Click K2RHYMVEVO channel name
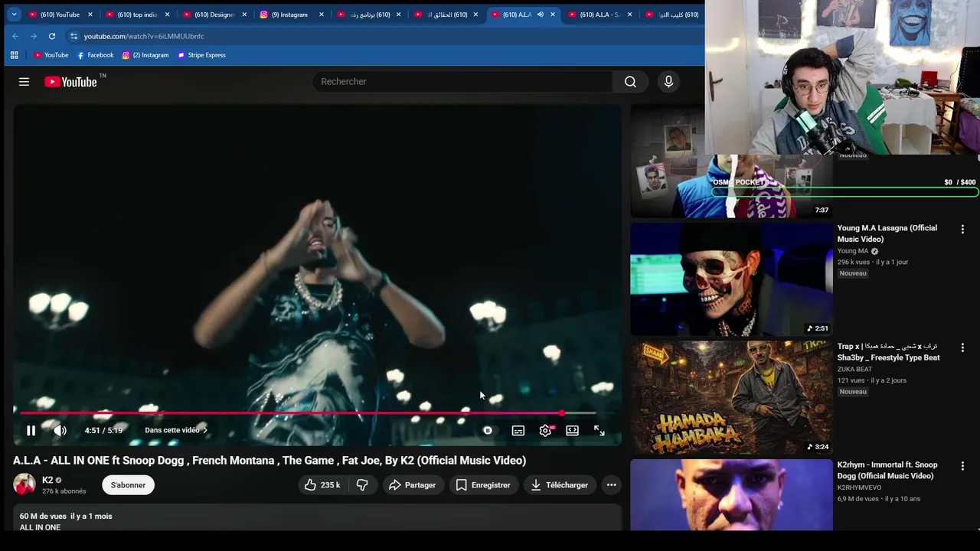The height and width of the screenshot is (551, 980). tap(859, 487)
